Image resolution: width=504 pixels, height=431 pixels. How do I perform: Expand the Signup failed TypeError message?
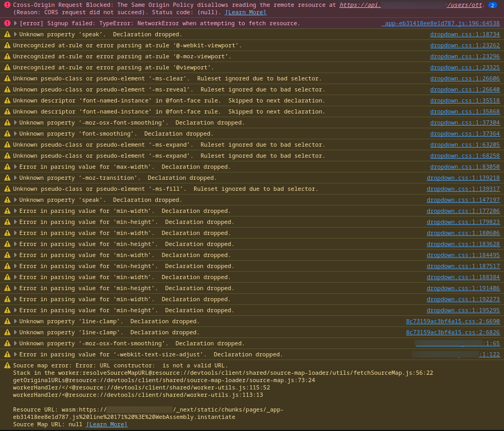pyautogui.click(x=15, y=24)
